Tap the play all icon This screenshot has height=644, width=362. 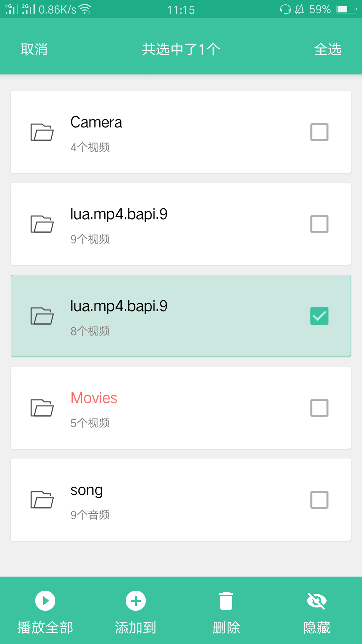45,600
